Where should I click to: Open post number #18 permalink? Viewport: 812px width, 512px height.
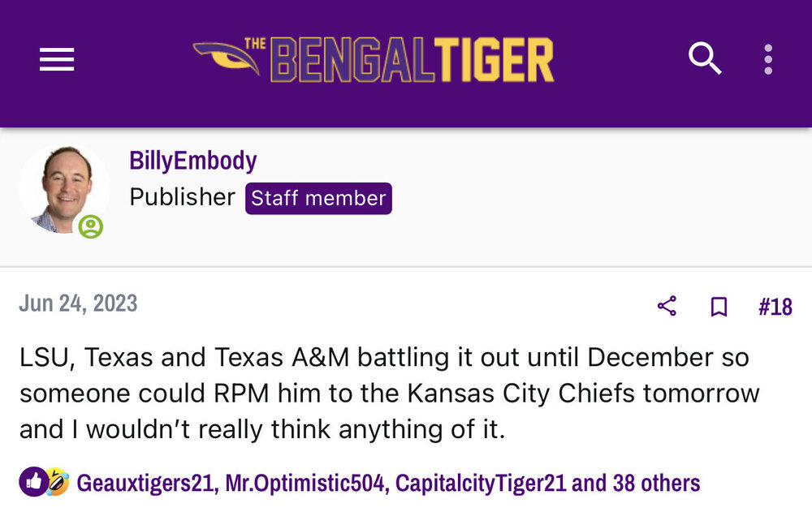775,306
